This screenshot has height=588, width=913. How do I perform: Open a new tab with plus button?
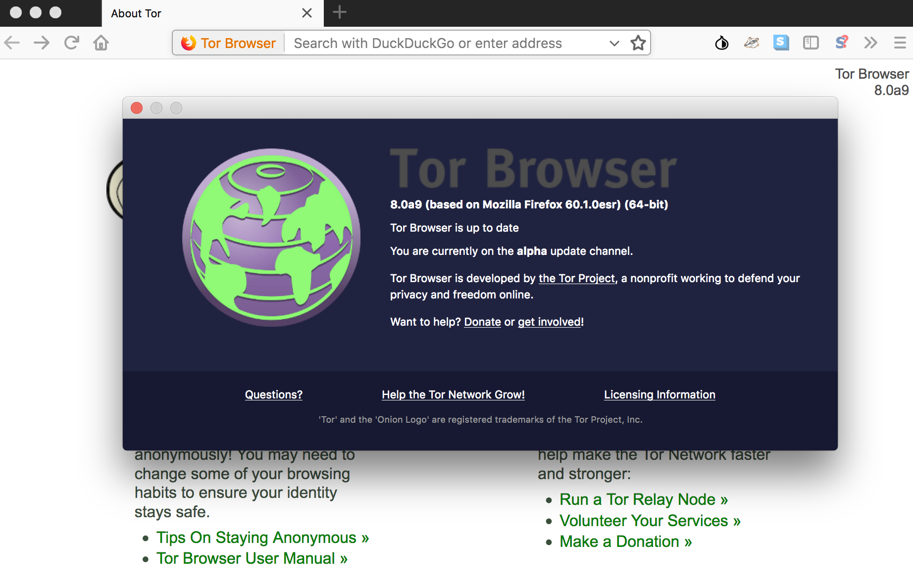point(340,12)
